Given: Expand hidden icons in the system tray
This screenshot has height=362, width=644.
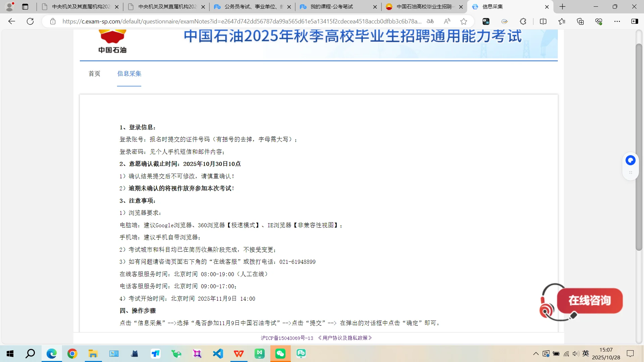Looking at the screenshot, I should point(536,354).
